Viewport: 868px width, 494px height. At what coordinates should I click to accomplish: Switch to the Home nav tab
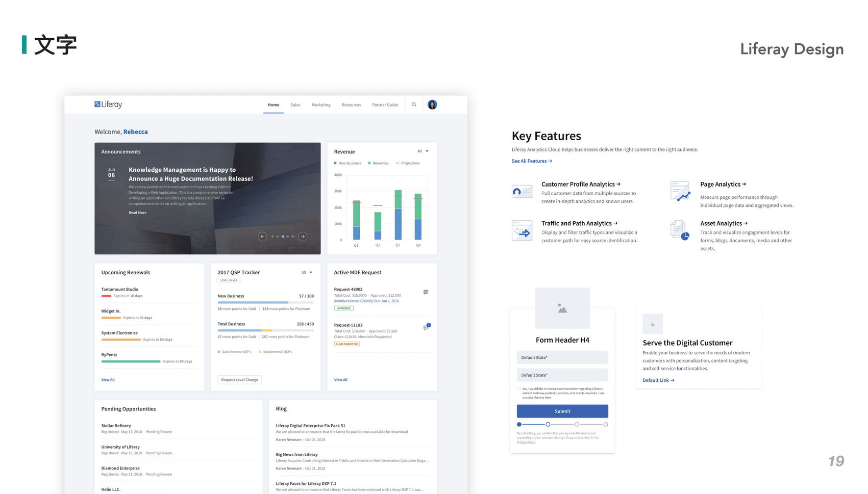(x=274, y=105)
